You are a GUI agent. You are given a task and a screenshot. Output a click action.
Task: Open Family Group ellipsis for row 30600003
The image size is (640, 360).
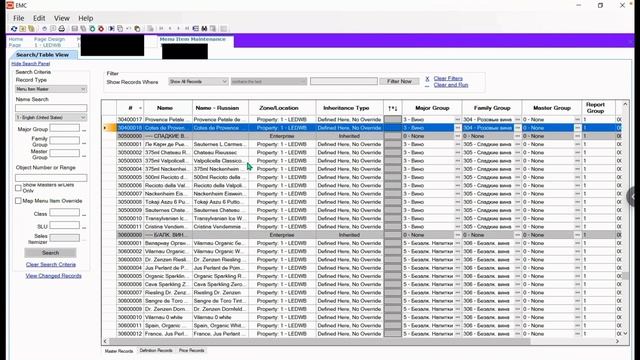518,260
